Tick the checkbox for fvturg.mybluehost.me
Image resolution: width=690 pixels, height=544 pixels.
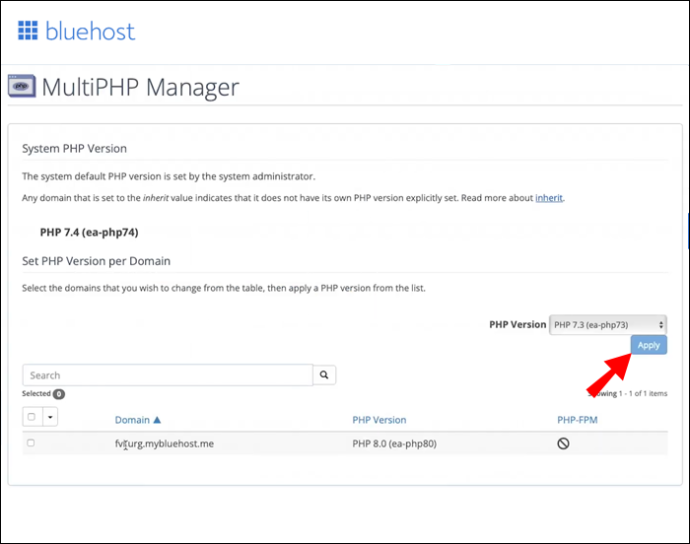(30, 443)
